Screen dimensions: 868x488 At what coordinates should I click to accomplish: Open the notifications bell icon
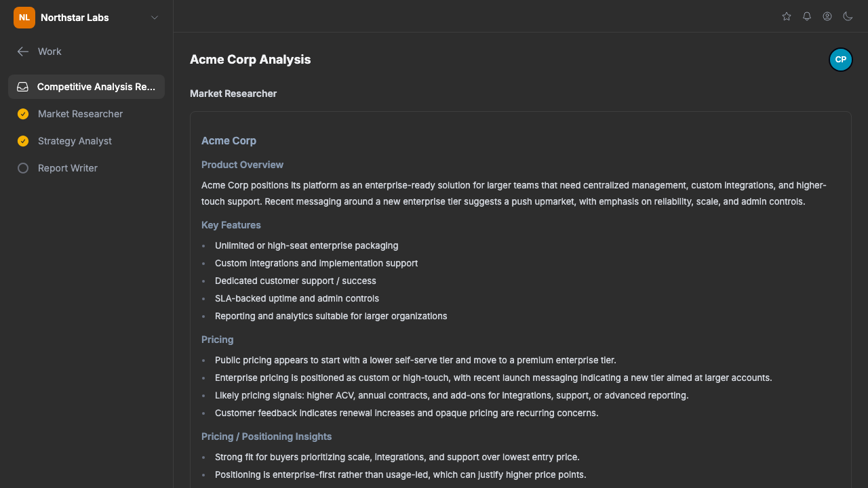click(807, 16)
